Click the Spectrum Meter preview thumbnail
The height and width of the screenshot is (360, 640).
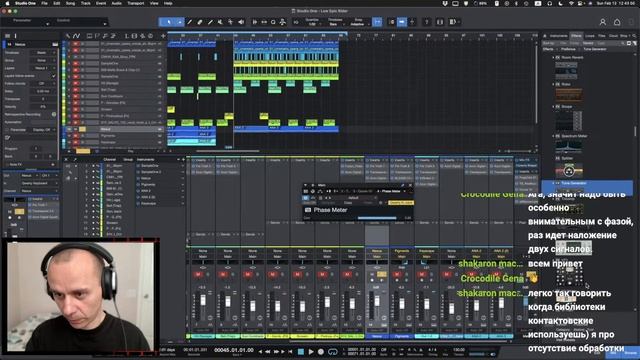tap(569, 146)
